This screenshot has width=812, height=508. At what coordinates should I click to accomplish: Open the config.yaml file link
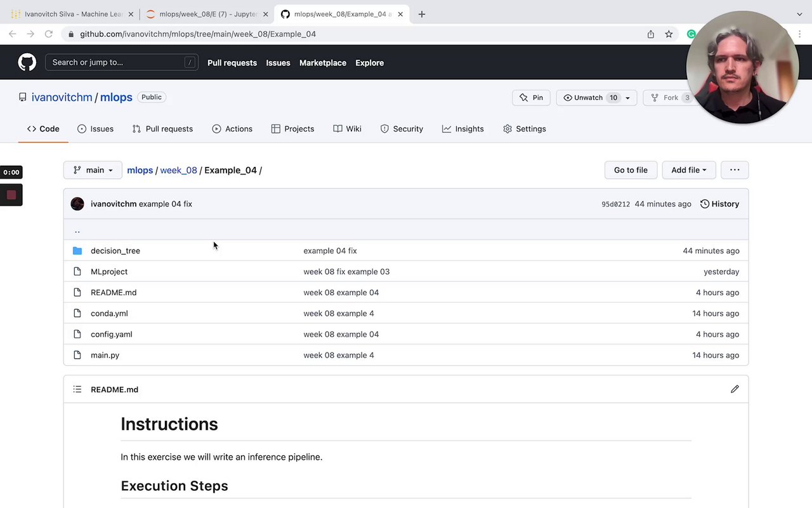[x=112, y=335]
